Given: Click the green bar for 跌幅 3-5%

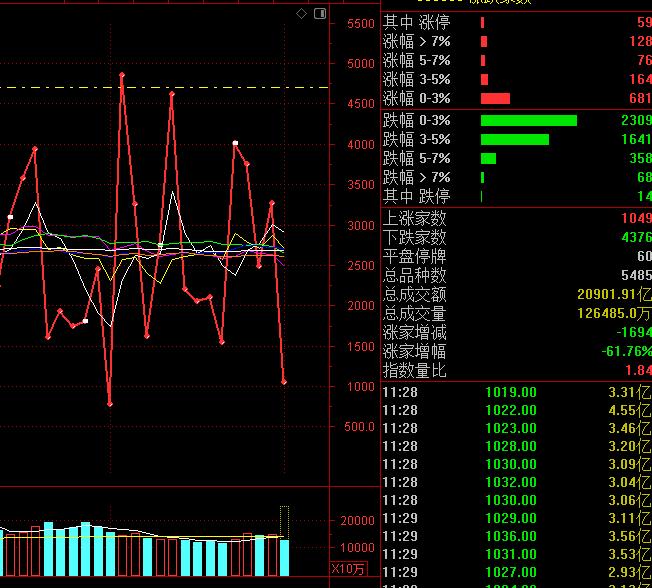Looking at the screenshot, I should (x=515, y=140).
